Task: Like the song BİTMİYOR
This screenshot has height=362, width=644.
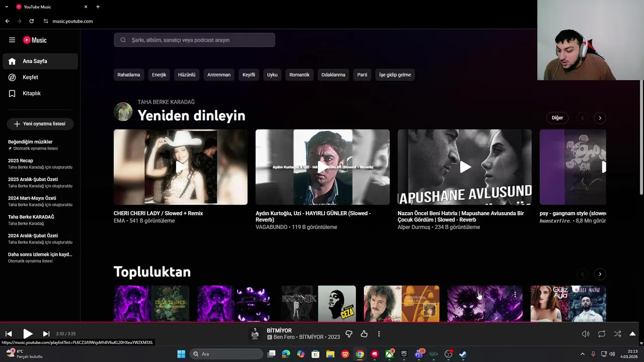Action: [364, 334]
